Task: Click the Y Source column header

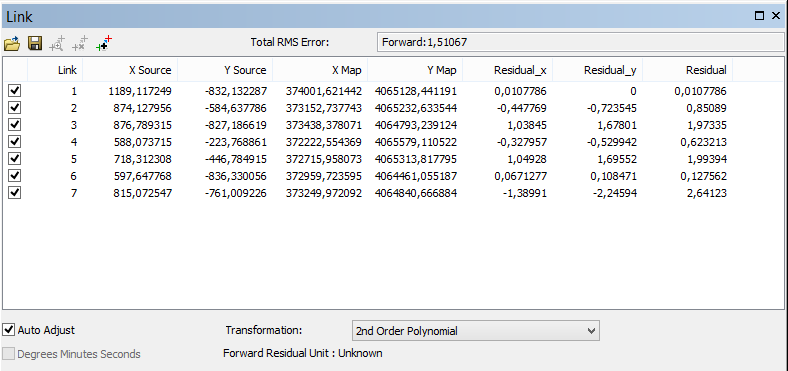Action: tap(225, 70)
